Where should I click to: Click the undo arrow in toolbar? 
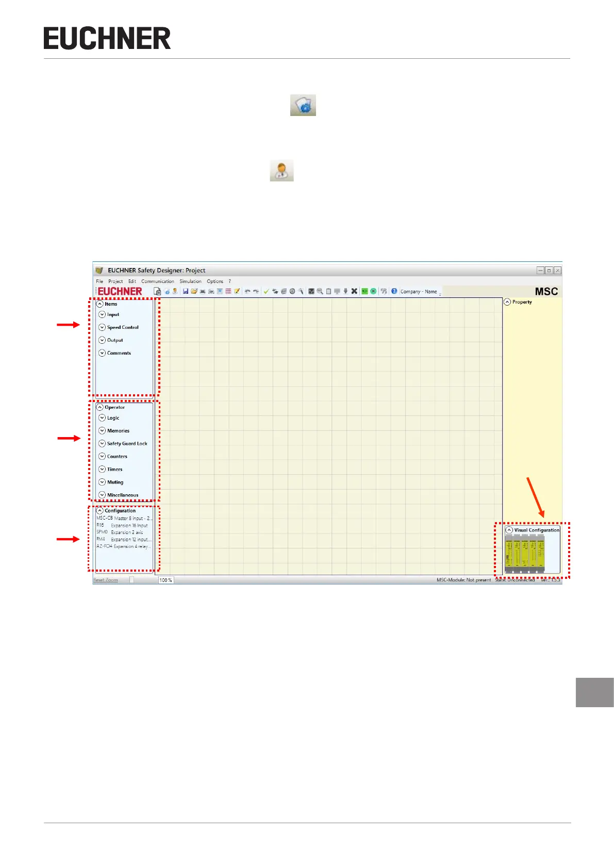point(247,291)
